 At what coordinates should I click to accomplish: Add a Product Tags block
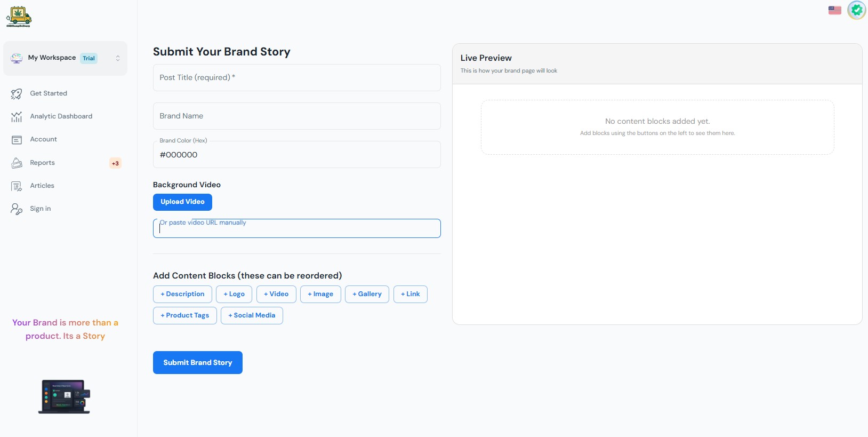pyautogui.click(x=185, y=315)
